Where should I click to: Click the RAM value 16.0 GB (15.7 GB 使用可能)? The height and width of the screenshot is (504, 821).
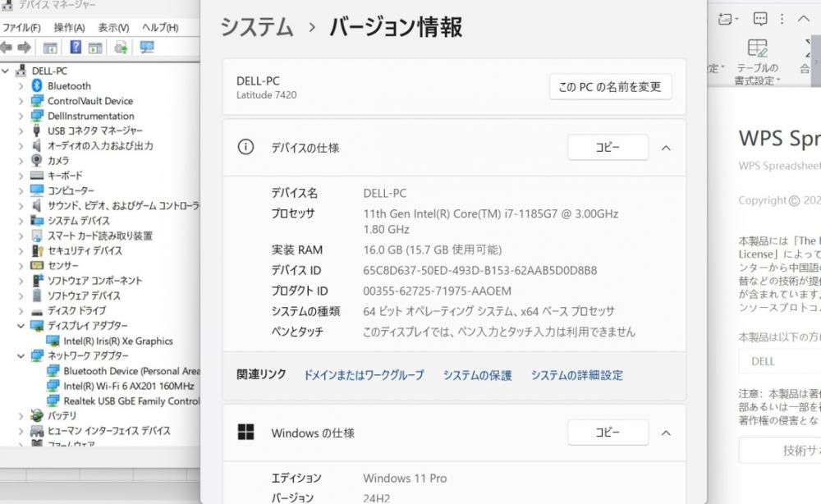click(433, 250)
